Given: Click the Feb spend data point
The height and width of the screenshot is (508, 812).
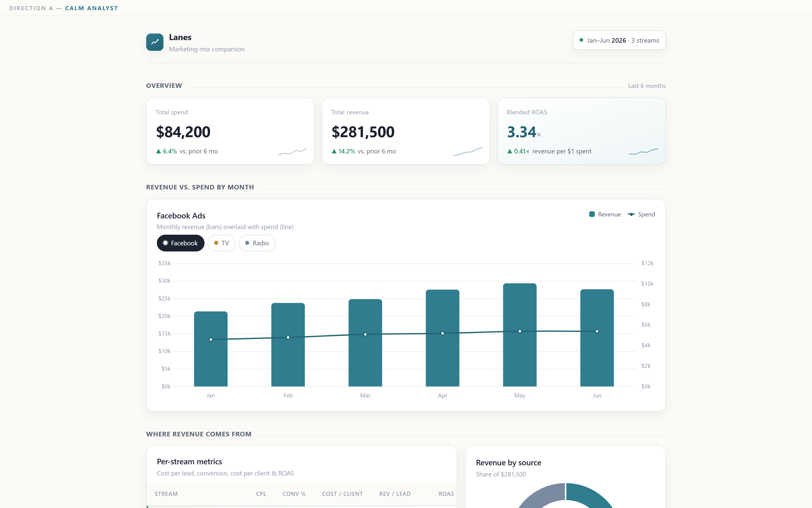Looking at the screenshot, I should (288, 337).
